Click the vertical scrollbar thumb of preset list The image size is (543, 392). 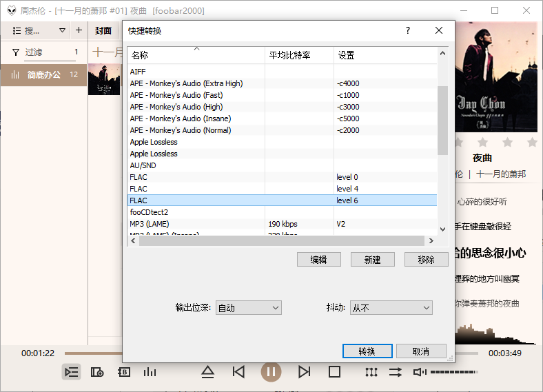[442, 121]
